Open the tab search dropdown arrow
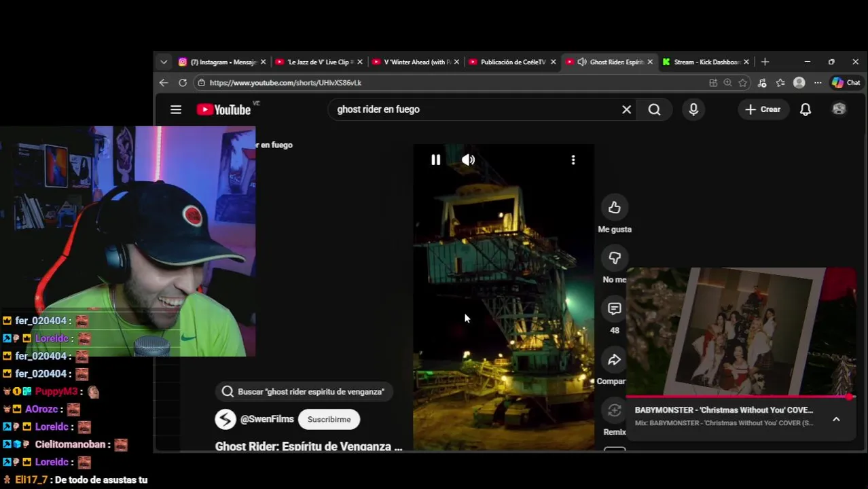This screenshot has width=868, height=489. (x=164, y=62)
